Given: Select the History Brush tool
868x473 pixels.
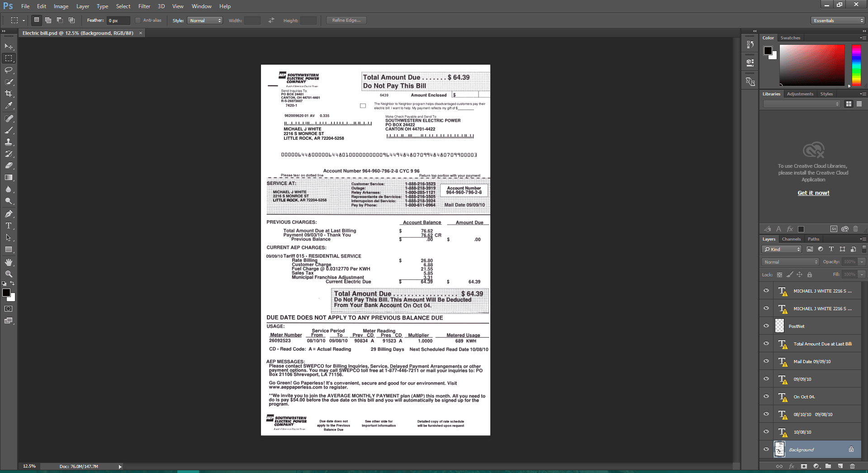Looking at the screenshot, I should point(9,154).
